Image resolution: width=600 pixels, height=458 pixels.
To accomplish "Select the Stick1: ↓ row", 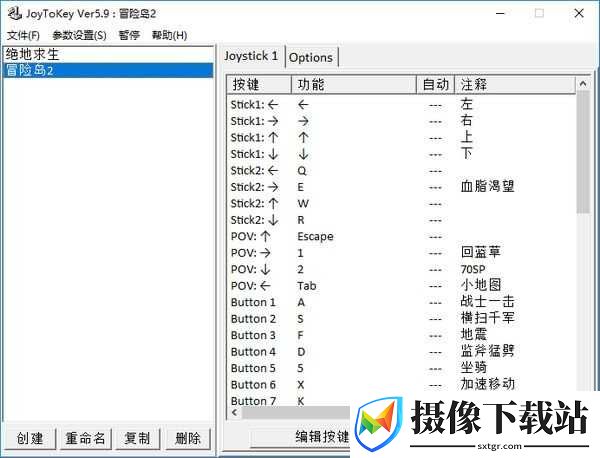I will (401, 154).
